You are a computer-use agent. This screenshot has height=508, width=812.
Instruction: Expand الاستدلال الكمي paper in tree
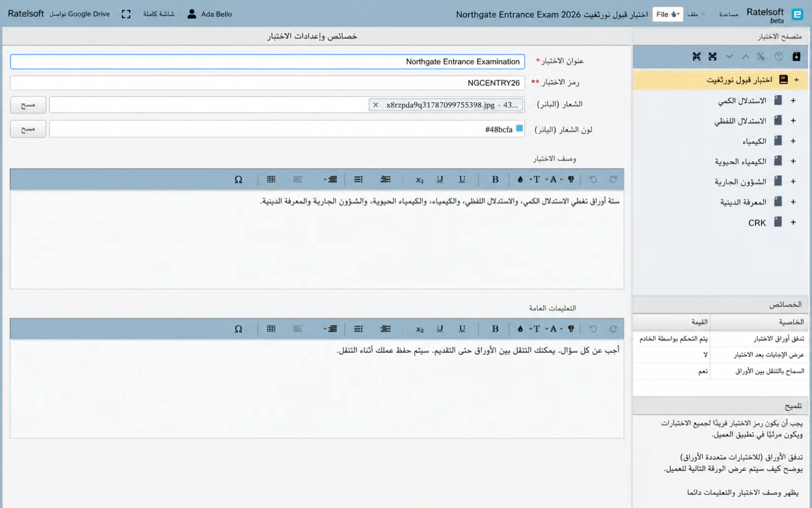(x=793, y=101)
